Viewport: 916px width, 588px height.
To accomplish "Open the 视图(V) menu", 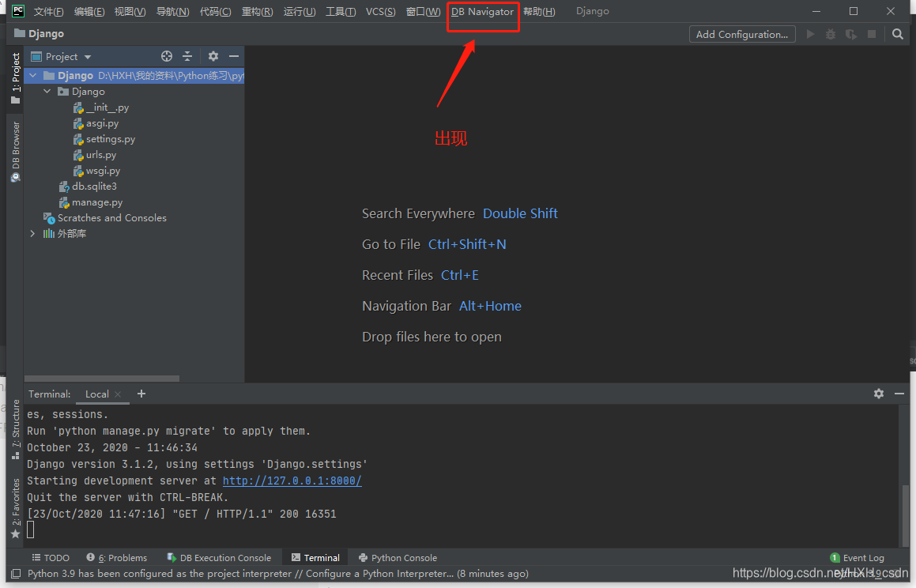I will pos(130,12).
